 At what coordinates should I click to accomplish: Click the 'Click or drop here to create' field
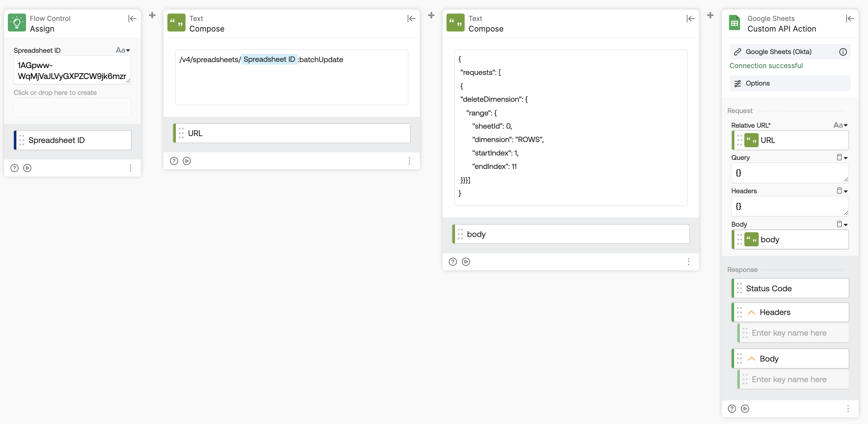coord(72,107)
